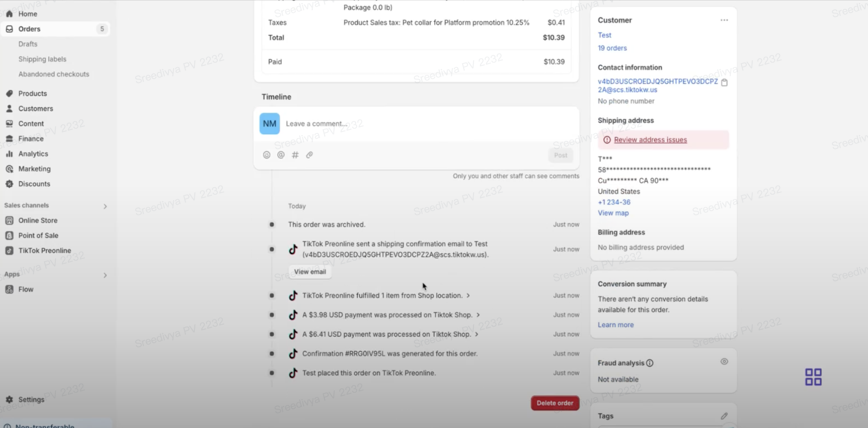
Task: Toggle the Fraud analysis eye icon
Action: click(724, 362)
